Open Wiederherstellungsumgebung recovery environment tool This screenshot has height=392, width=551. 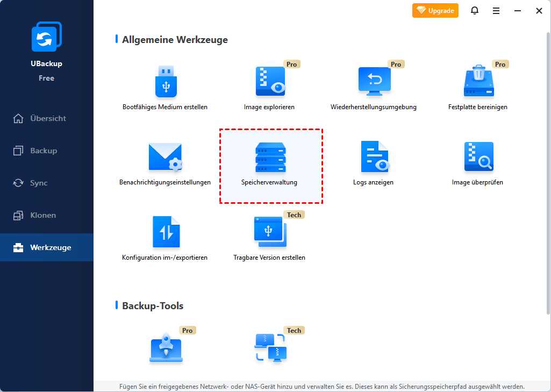374,82
